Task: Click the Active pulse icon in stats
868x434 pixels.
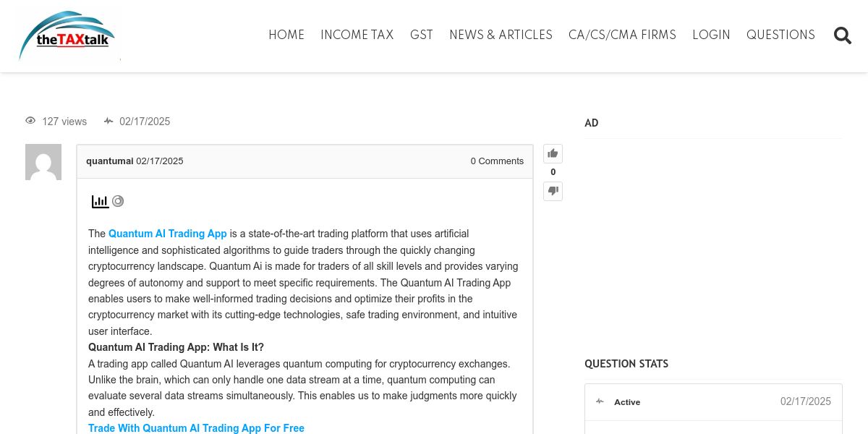Action: pyautogui.click(x=600, y=401)
